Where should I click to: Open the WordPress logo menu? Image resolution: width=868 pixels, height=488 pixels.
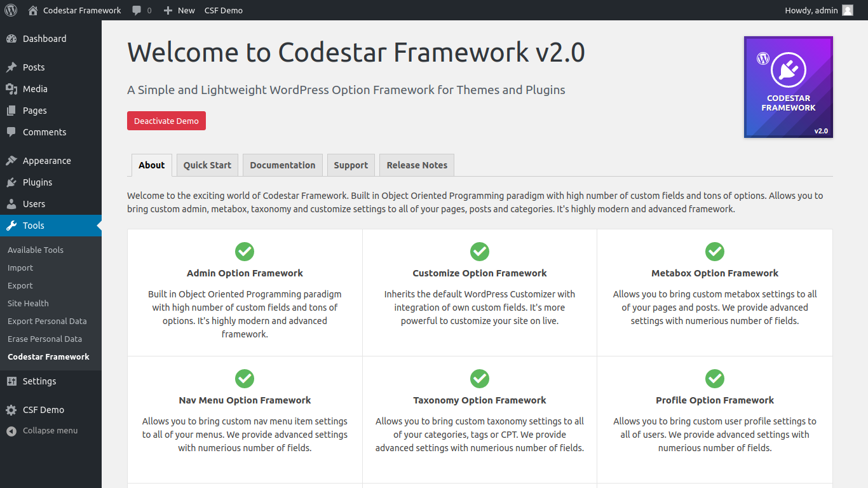click(10, 10)
